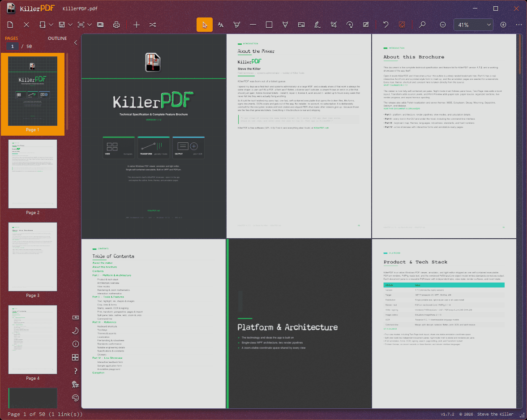This screenshot has width=527, height=420.
Task: Open the more options (three dots) menu
Action: [x=519, y=25]
